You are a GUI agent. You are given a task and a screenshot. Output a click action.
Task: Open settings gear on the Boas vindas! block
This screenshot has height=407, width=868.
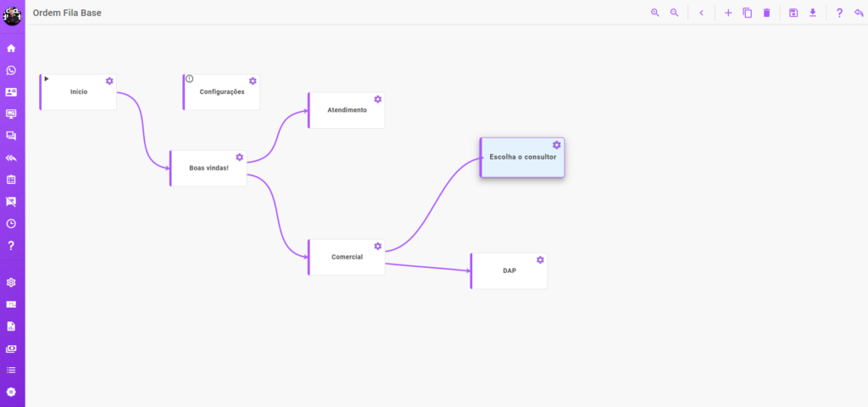(240, 158)
